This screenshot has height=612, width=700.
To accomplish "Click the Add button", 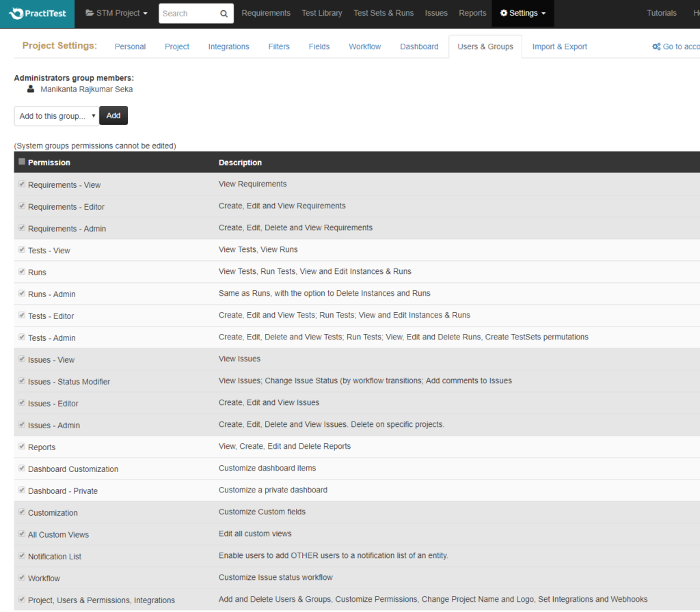I will click(113, 115).
